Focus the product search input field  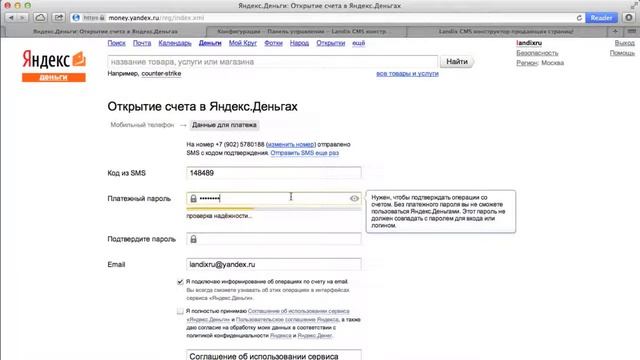(x=273, y=62)
